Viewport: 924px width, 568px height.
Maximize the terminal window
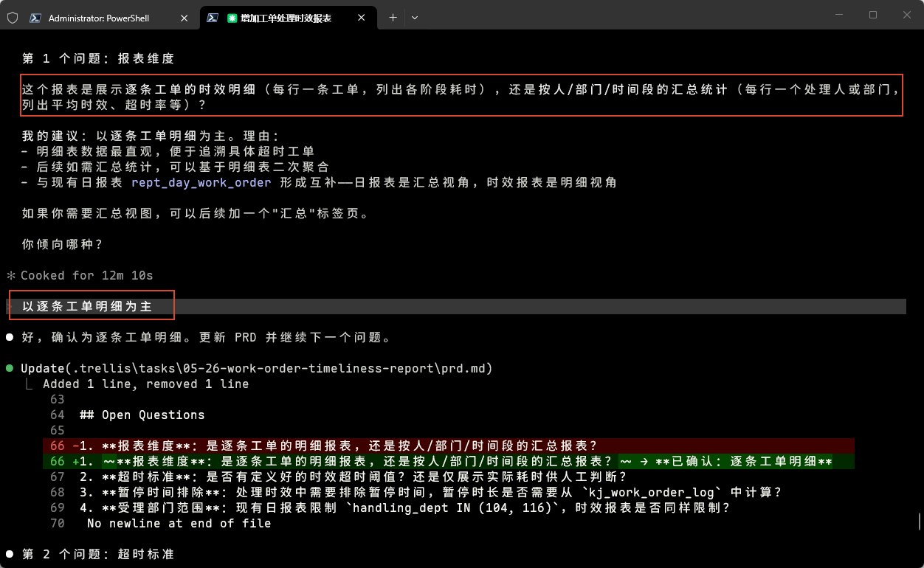(x=873, y=15)
